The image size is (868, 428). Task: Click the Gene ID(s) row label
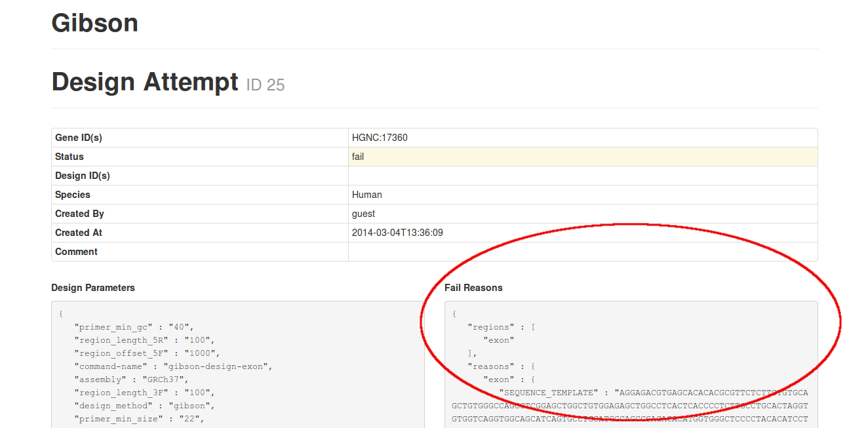pyautogui.click(x=79, y=138)
